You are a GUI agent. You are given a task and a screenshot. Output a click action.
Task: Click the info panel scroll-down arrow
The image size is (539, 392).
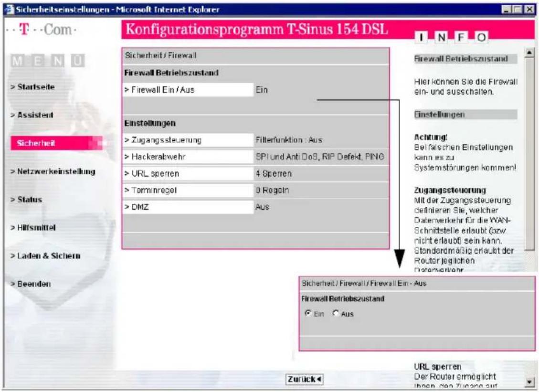click(529, 381)
